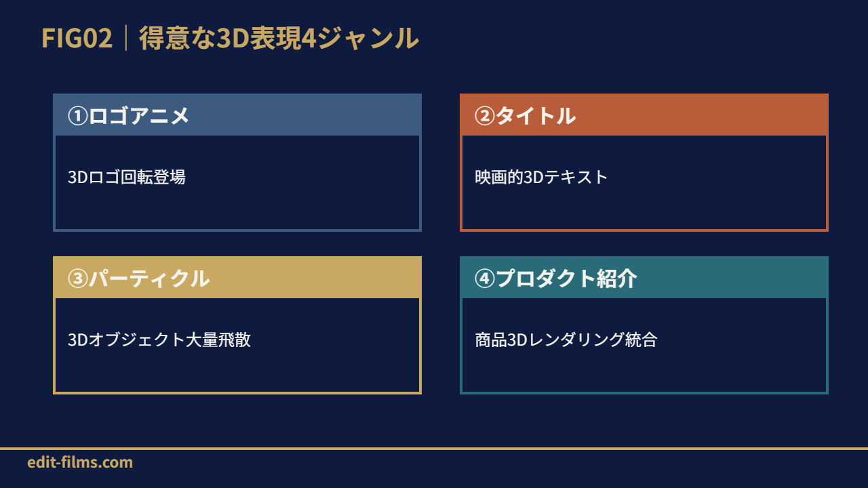The width and height of the screenshot is (868, 488).
Task: Select the text 3Dロゴ回転登場
Action: (127, 178)
